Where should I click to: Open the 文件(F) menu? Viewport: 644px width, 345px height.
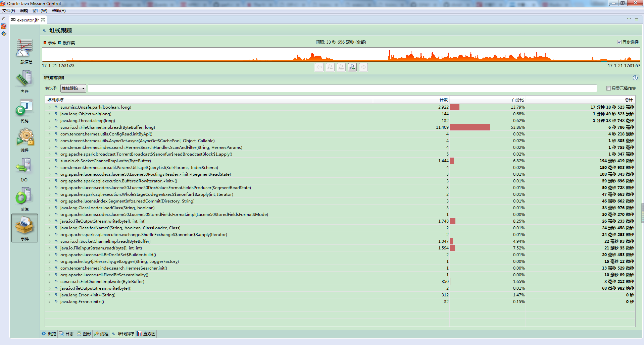click(x=9, y=11)
